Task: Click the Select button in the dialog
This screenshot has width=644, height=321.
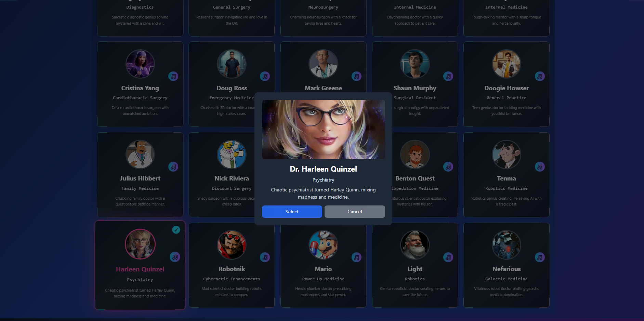Action: click(292, 212)
